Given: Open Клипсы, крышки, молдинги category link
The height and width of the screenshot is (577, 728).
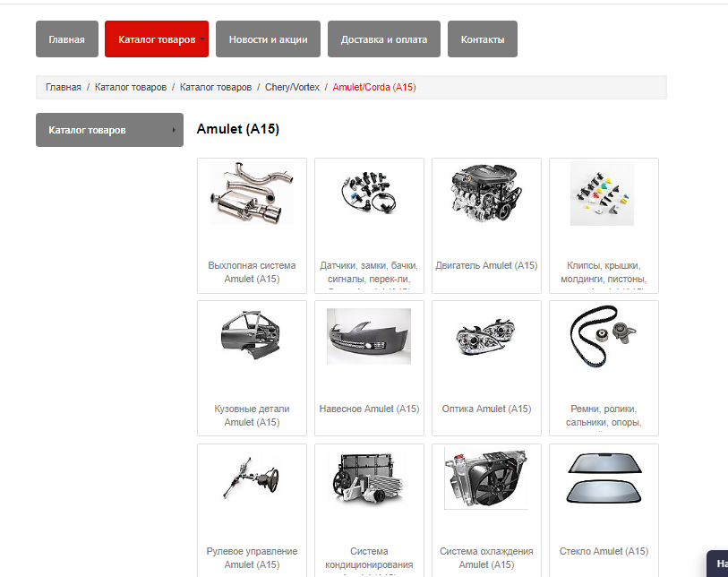Looking at the screenshot, I should pos(604,272).
